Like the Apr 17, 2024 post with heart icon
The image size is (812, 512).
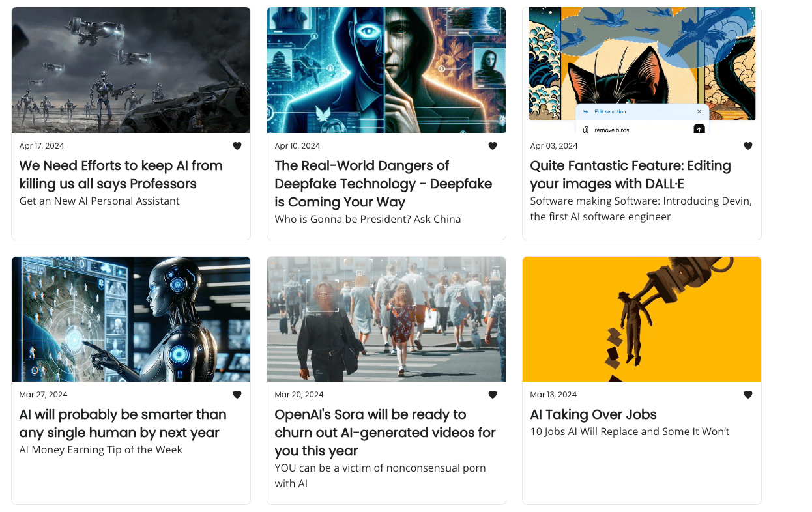237,146
